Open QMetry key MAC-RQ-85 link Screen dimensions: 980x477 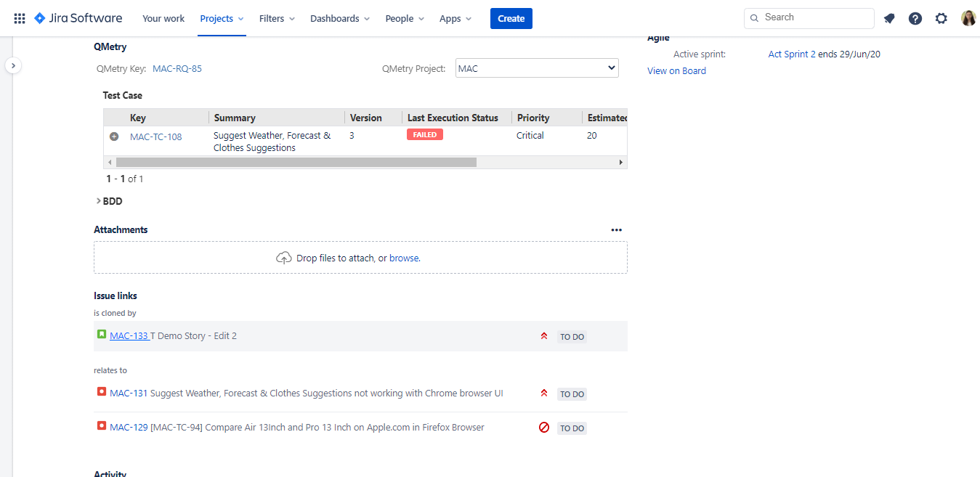pos(177,69)
